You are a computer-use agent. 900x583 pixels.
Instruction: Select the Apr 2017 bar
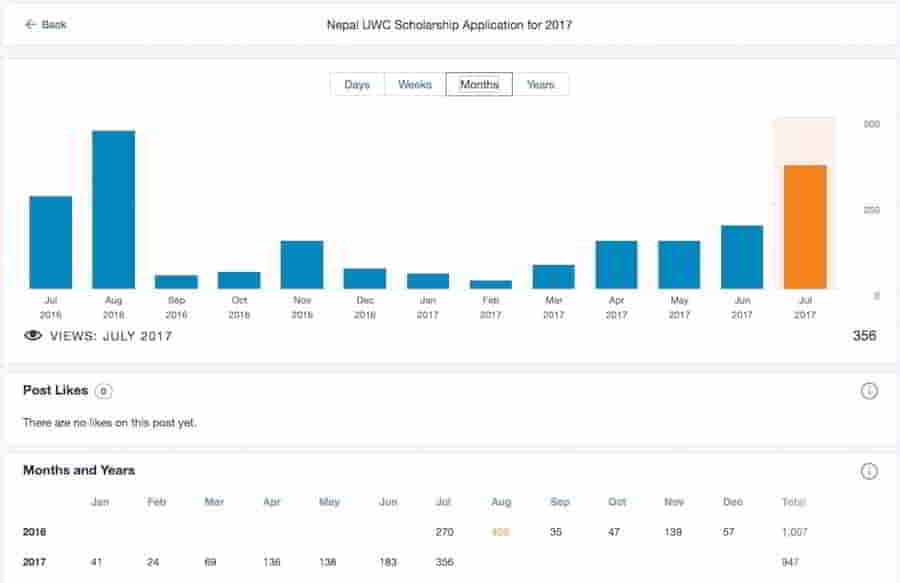click(x=616, y=265)
